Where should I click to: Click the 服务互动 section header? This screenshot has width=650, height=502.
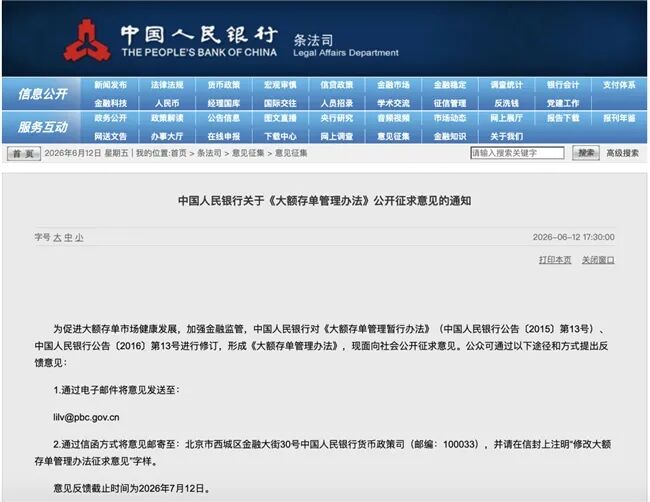pyautogui.click(x=42, y=127)
